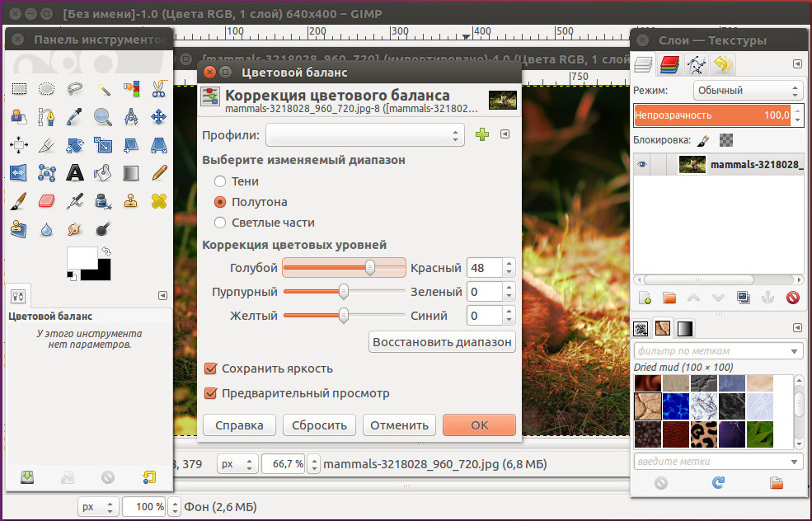The image size is (812, 521).
Task: Activate the Scissors select tool
Action: coord(159,89)
